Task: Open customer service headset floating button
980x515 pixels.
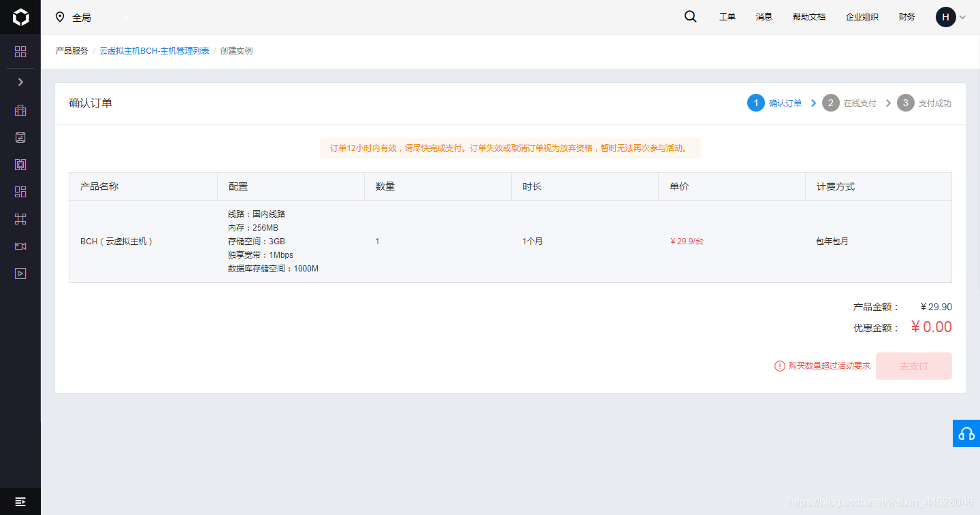Action: 966,433
